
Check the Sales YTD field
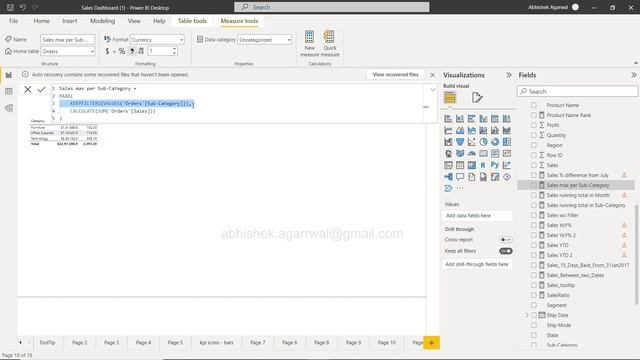[x=533, y=245]
